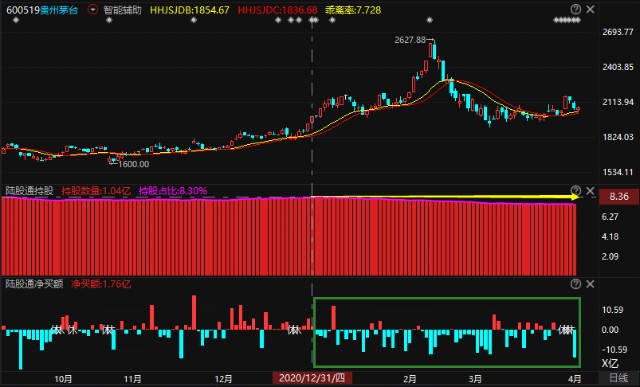The width and height of the screenshot is (640, 387).
Task: Click the star marker under the 智能辅助 label
Action: [x=109, y=20]
